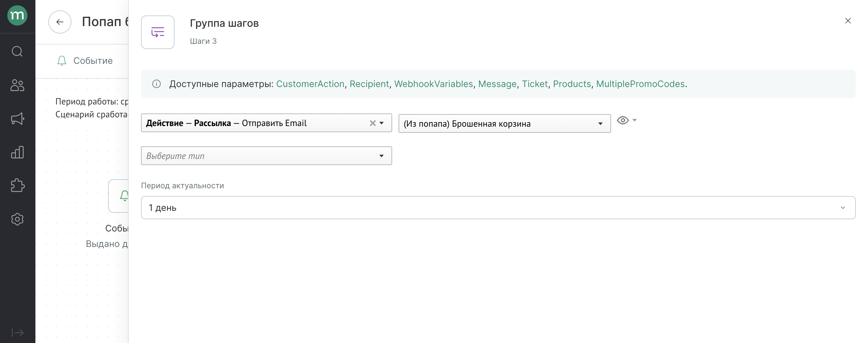Click the green Mindbox logo icon

[x=17, y=15]
